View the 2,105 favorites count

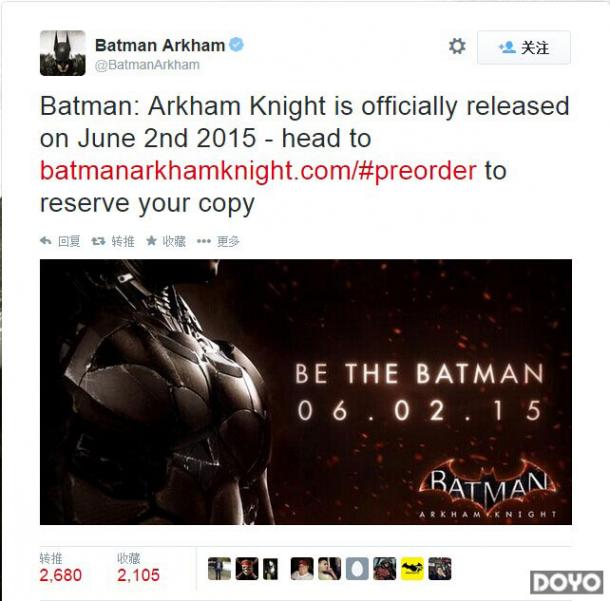coord(138,575)
